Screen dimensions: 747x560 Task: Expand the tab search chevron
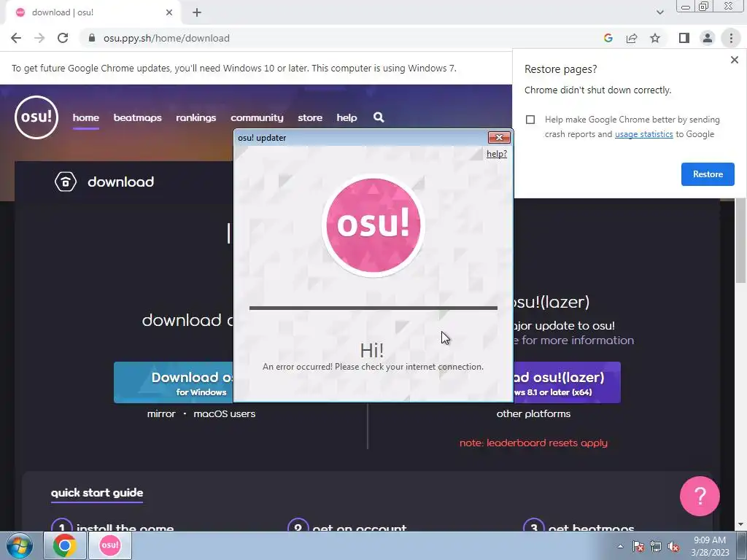click(659, 12)
